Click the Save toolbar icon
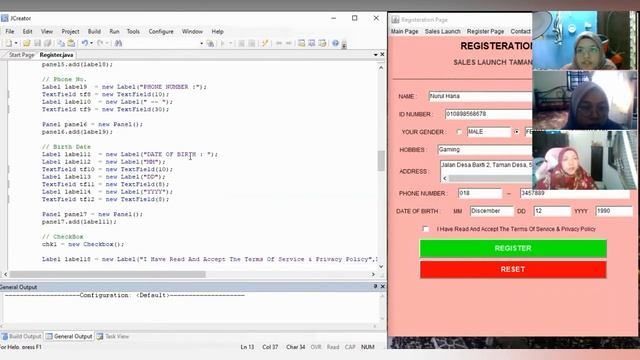The width and height of the screenshot is (640, 360). 37,43
